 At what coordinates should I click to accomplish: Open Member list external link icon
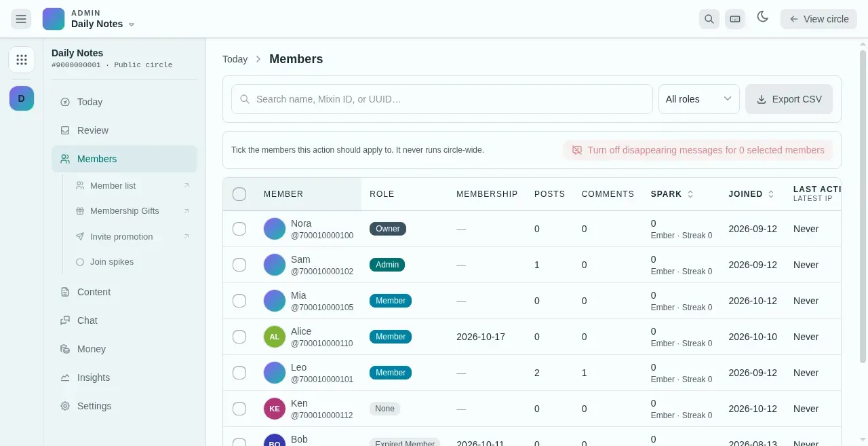click(186, 185)
